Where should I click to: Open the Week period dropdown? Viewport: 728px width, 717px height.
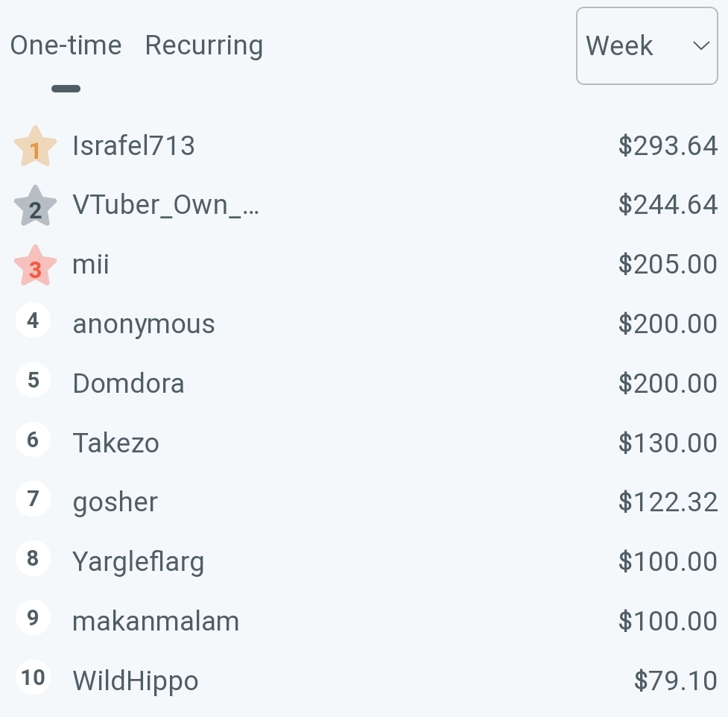pos(647,45)
